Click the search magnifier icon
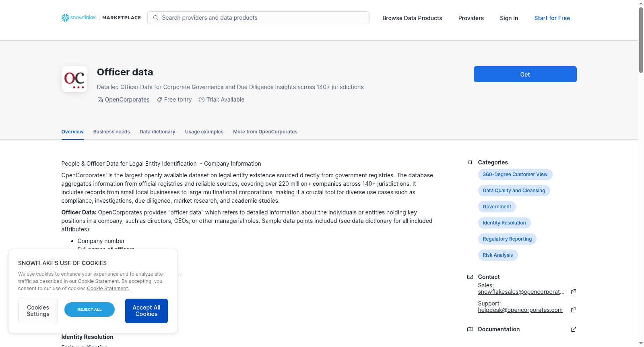Viewport: 644px width, 347px height. click(156, 18)
